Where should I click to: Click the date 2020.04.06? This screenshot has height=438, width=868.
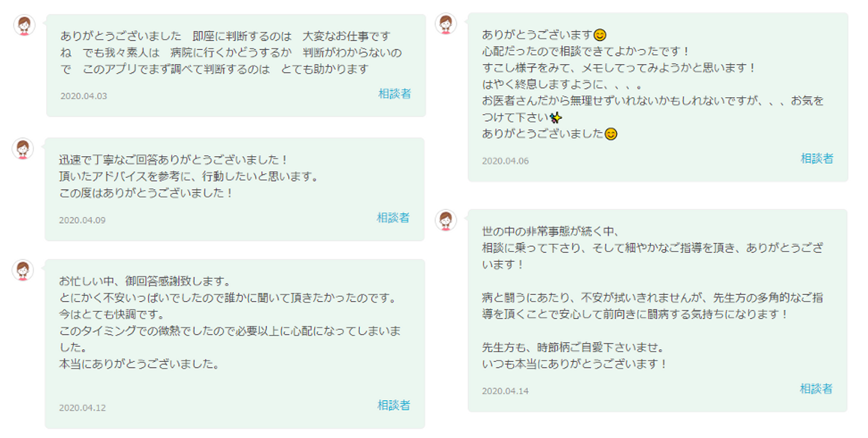[505, 161]
